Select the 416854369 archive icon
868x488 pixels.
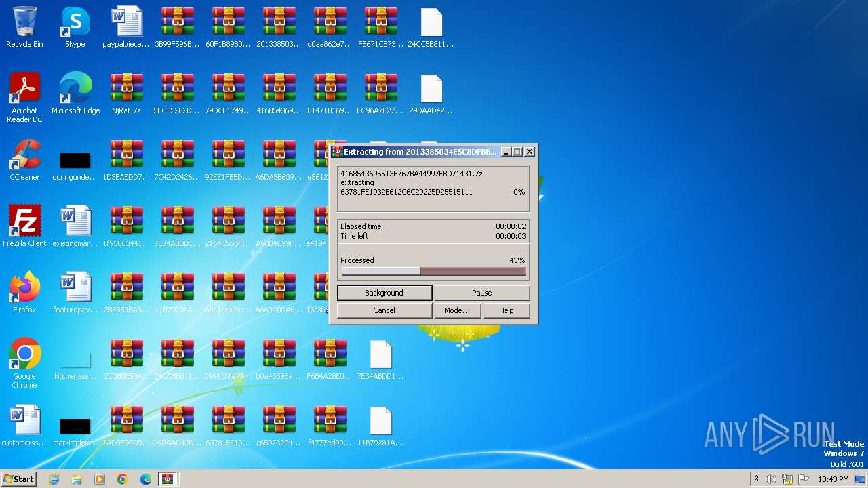click(x=279, y=94)
